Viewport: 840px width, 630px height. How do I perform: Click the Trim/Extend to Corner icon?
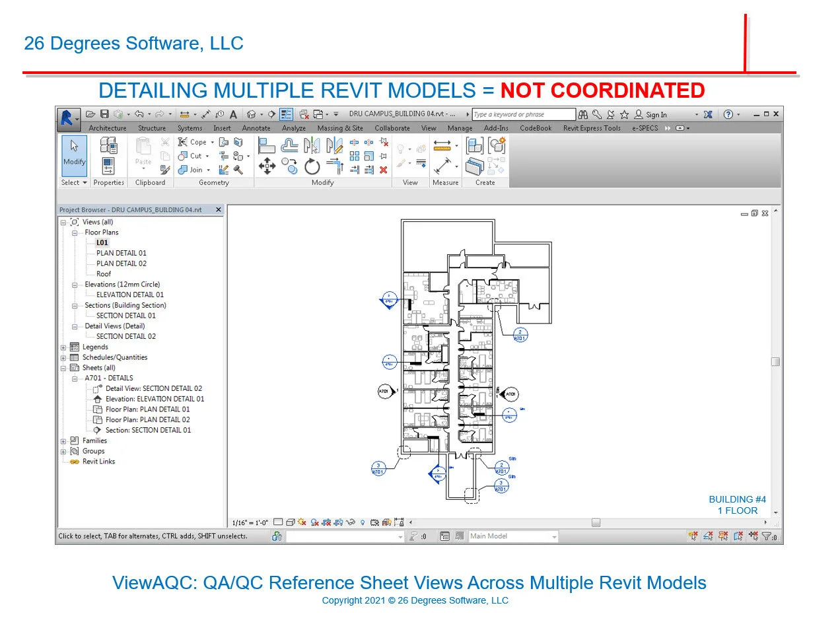335,166
